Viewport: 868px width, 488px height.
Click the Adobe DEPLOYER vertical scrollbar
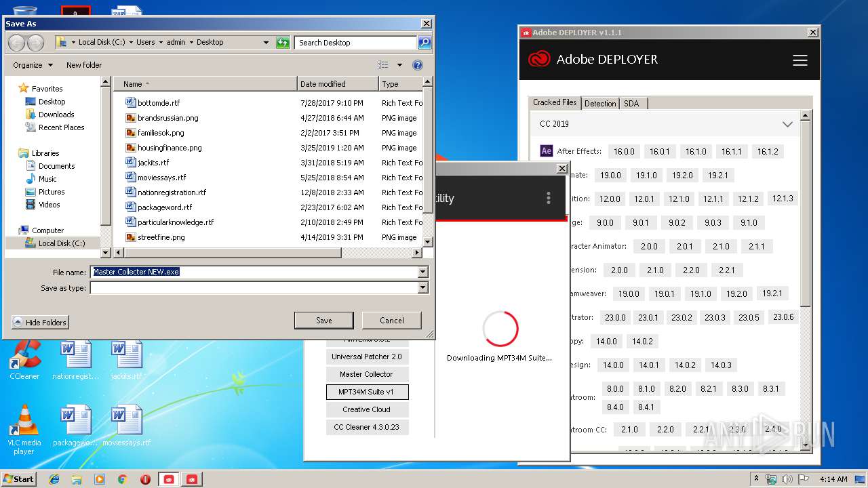[806, 280]
